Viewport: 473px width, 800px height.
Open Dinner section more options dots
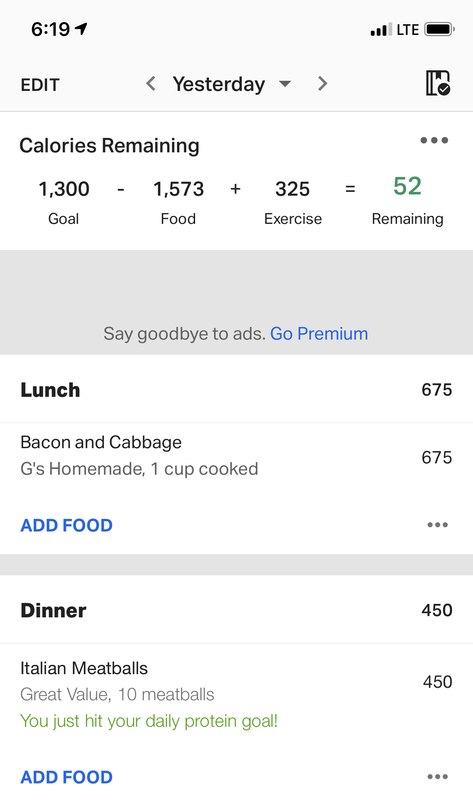[x=437, y=777]
